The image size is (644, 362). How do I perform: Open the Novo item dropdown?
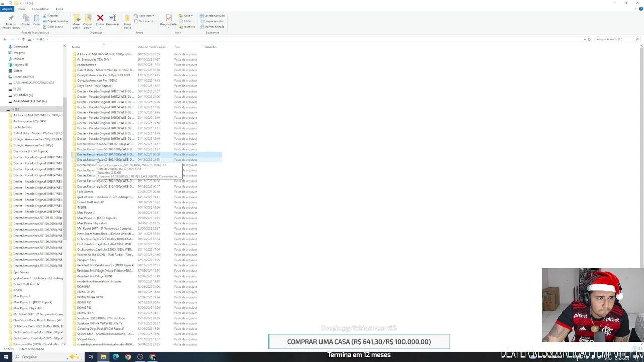tap(144, 16)
